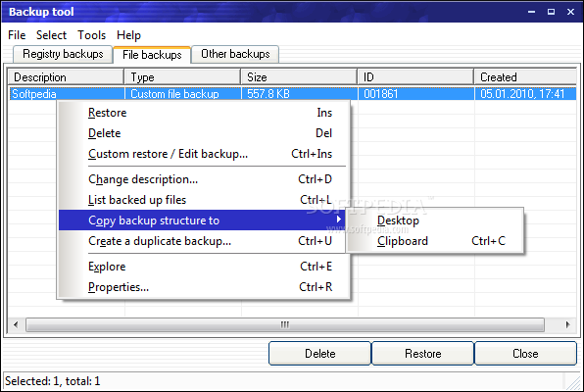This screenshot has width=584, height=392.
Task: Click the horizontal scrollbar right arrow
Action: (567, 324)
